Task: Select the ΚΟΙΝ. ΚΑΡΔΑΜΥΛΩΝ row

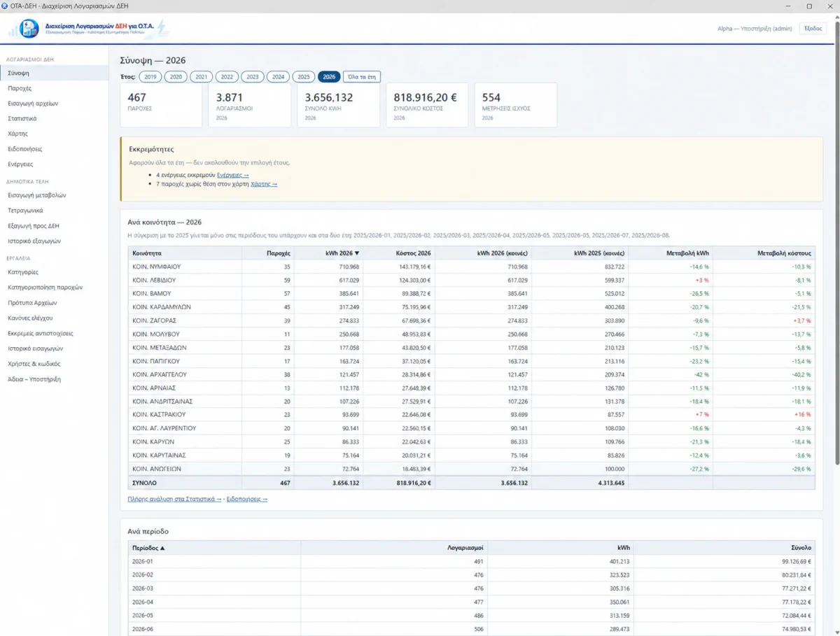Action: click(x=471, y=307)
